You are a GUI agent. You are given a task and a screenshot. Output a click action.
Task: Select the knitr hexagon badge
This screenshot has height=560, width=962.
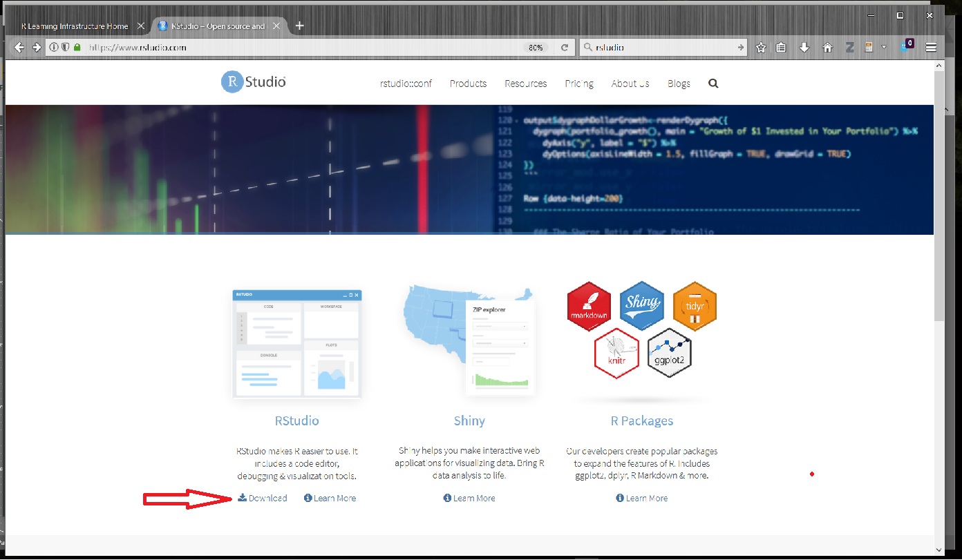[616, 353]
